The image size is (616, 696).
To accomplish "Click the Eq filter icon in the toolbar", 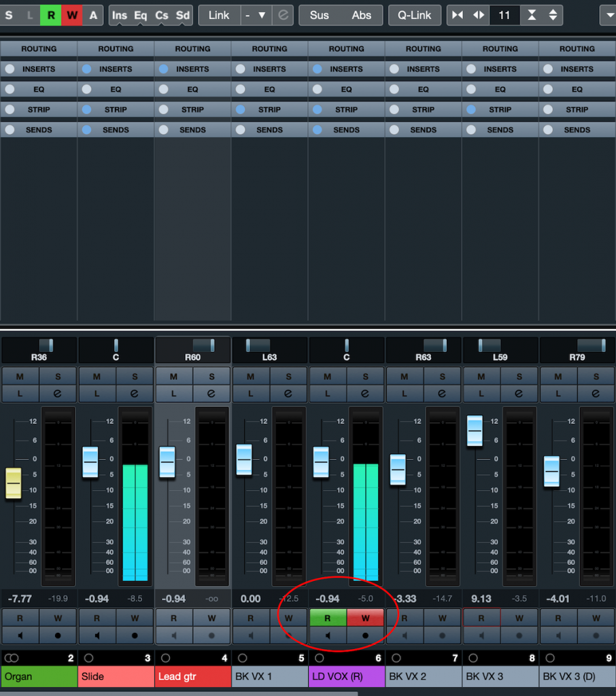I will click(x=140, y=15).
